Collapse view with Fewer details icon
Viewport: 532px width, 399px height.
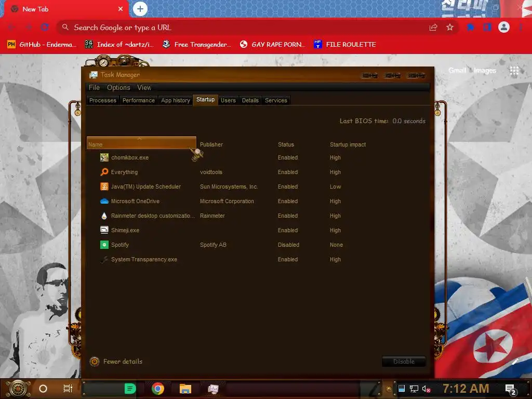[x=95, y=362]
